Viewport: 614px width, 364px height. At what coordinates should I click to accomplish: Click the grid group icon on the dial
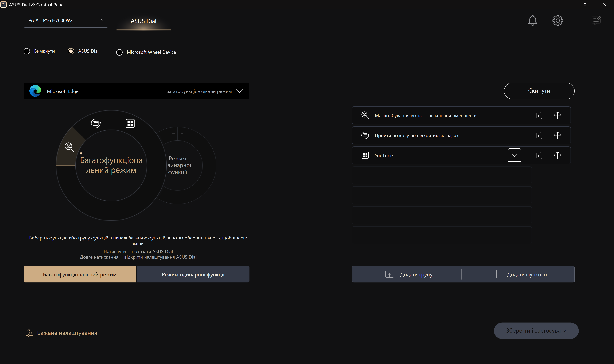[130, 123]
